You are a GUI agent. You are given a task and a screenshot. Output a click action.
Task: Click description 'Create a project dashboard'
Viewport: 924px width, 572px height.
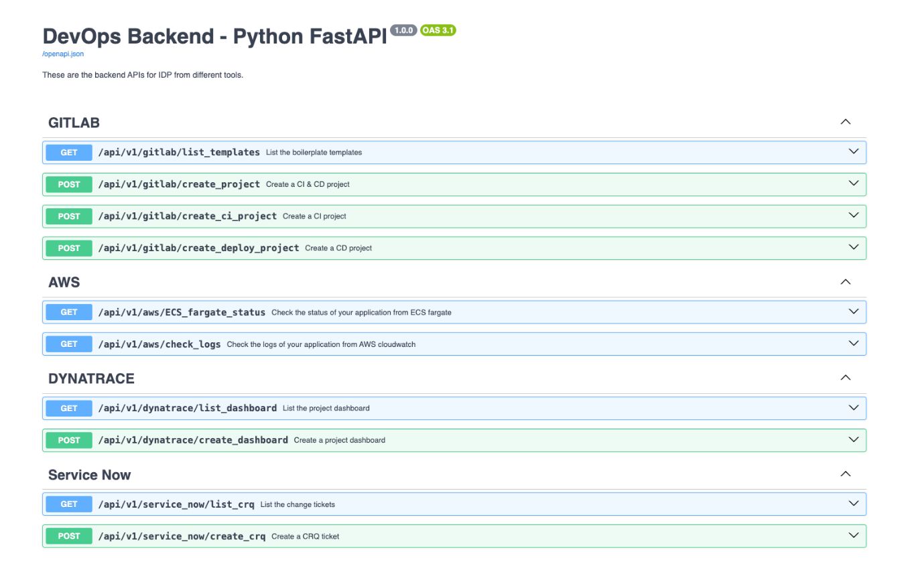coord(339,440)
